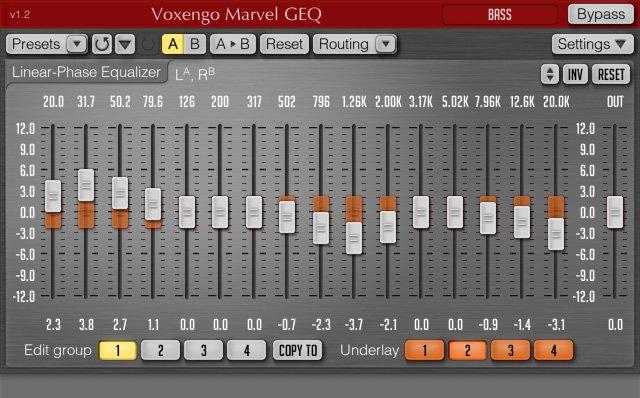Click the 50.2 Hz band slider handle

[120, 193]
